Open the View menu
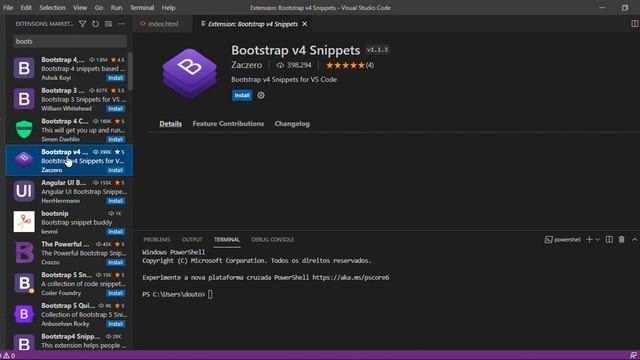 point(80,8)
